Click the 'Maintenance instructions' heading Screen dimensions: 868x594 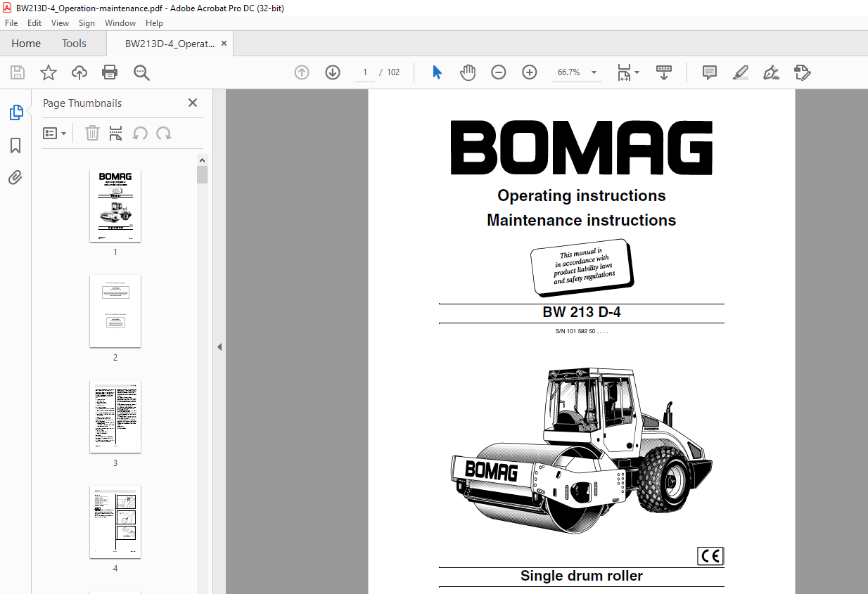[x=582, y=220]
